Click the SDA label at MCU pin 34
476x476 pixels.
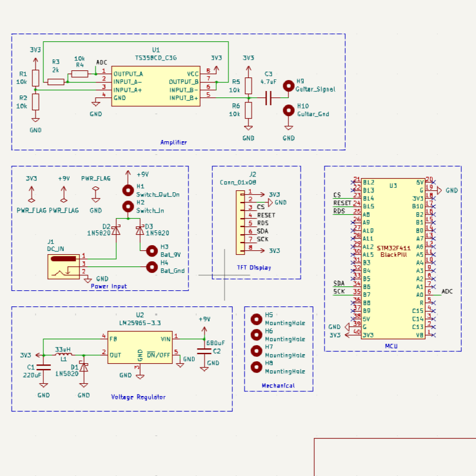tap(339, 283)
